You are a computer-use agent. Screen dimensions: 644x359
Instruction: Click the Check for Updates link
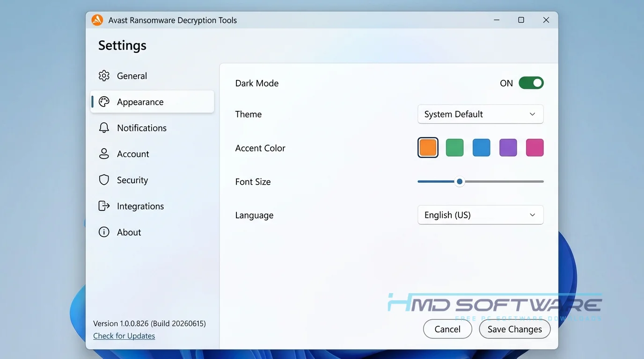tap(124, 336)
